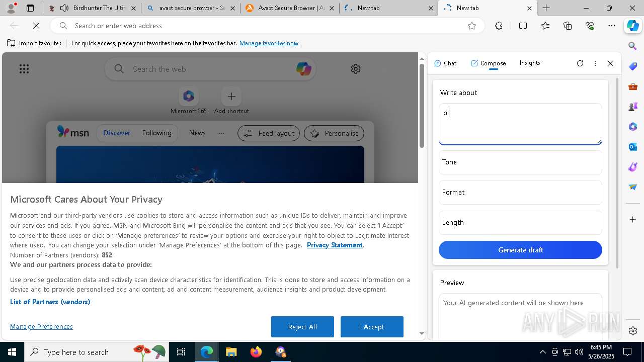The height and width of the screenshot is (362, 644).
Task: Open sidebar Drop paper-plane icon
Action: pos(633,187)
